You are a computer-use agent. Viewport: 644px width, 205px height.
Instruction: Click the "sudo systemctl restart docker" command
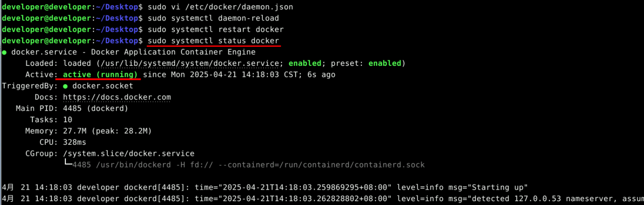click(x=215, y=30)
